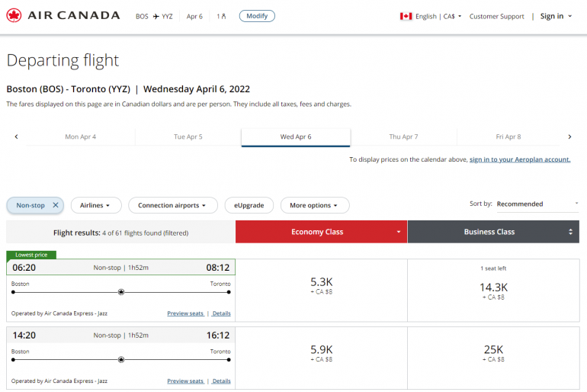Select the Thu Apr 7 date tab
This screenshot has height=392, width=587.
403,137
